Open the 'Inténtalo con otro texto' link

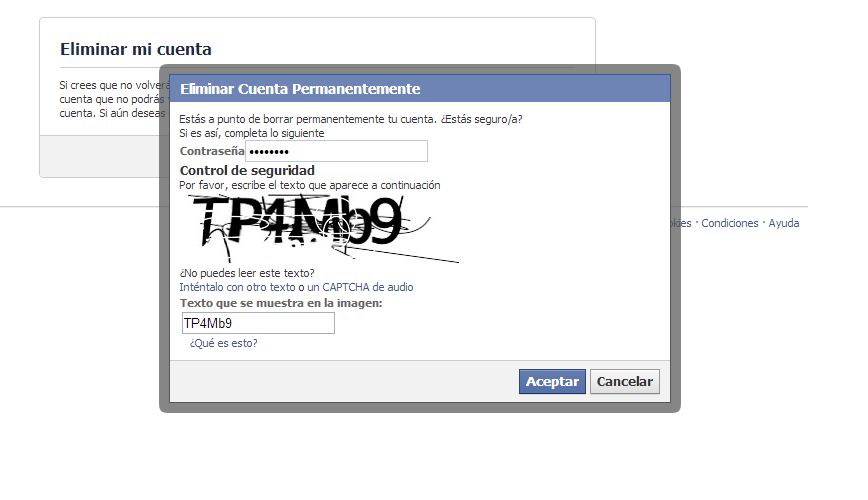pyautogui.click(x=237, y=287)
